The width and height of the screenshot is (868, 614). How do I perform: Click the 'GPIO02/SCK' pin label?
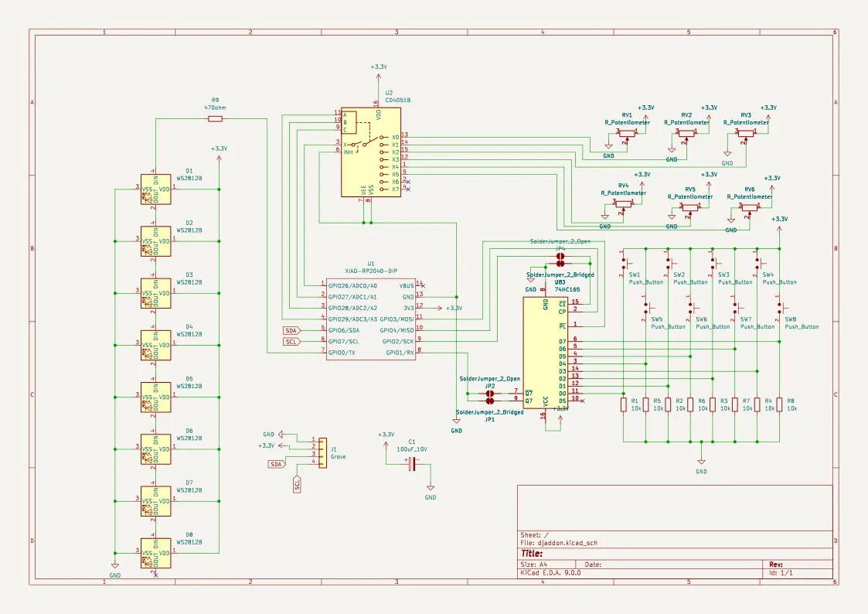pos(398,342)
